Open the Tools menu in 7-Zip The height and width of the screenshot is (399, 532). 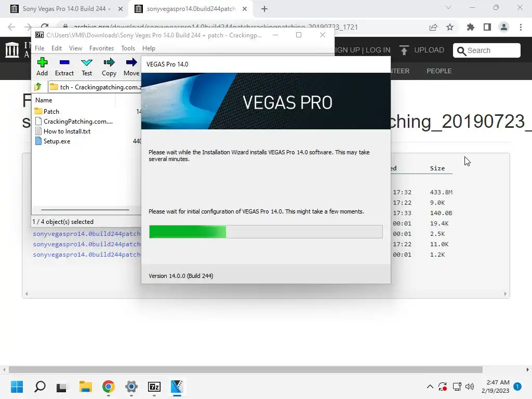point(128,48)
